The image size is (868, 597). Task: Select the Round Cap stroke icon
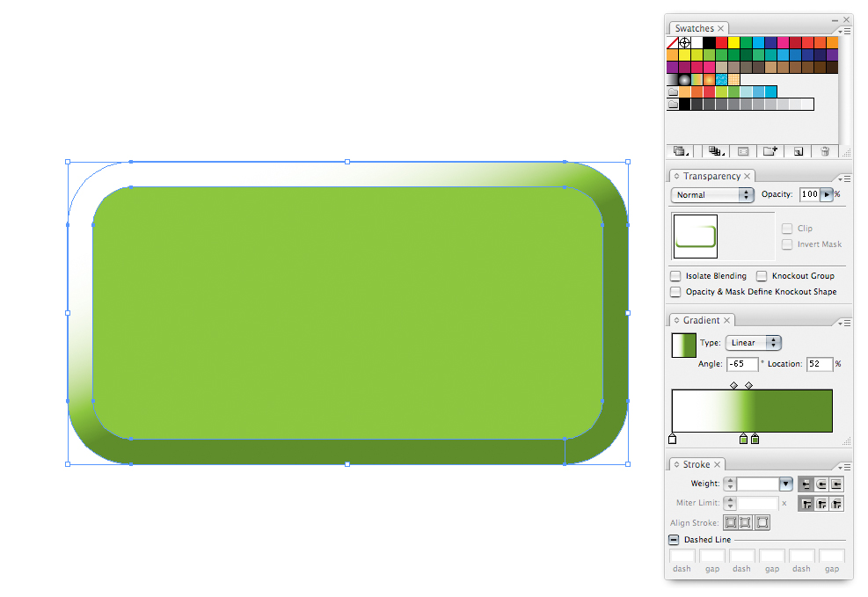click(x=821, y=484)
